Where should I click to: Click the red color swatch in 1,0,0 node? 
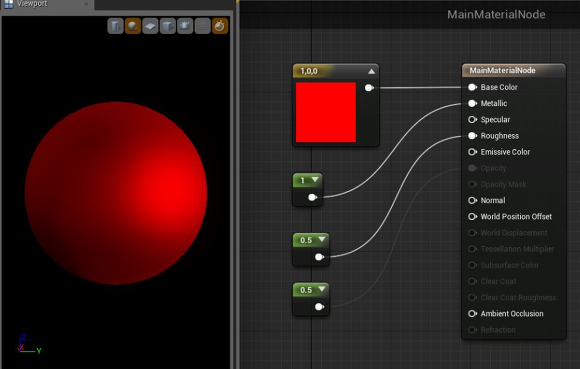[326, 112]
